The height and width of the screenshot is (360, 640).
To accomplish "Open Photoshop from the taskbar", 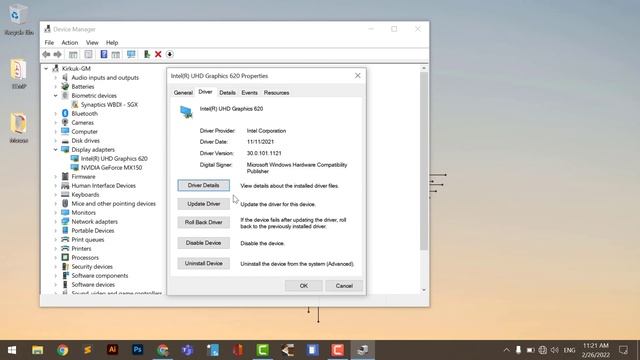I will coord(138,350).
